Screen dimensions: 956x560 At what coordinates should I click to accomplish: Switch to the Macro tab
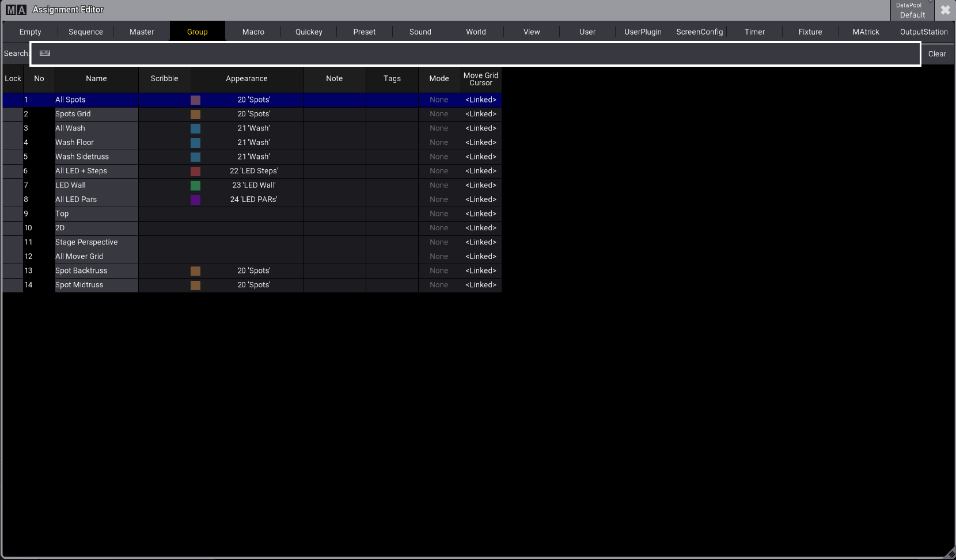[x=253, y=32]
